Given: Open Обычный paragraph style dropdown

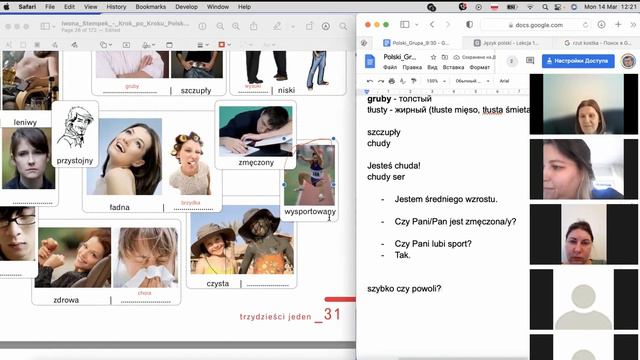Looking at the screenshot, I should [x=472, y=81].
